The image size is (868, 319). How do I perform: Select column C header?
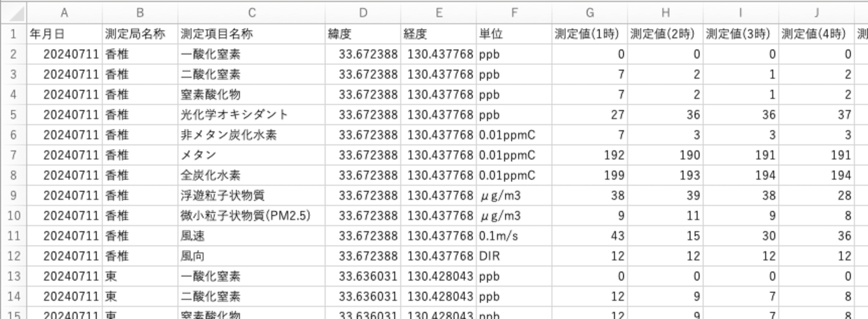pos(251,13)
